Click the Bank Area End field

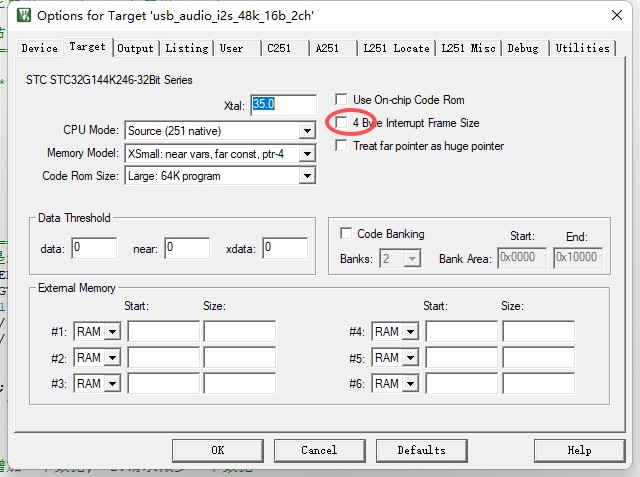pos(578,258)
